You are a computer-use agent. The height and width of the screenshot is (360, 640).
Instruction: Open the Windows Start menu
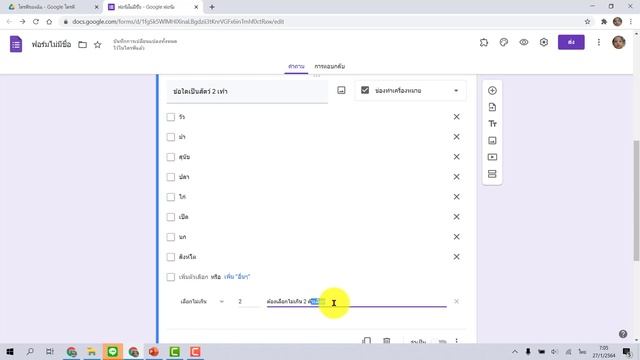[x=10, y=351]
